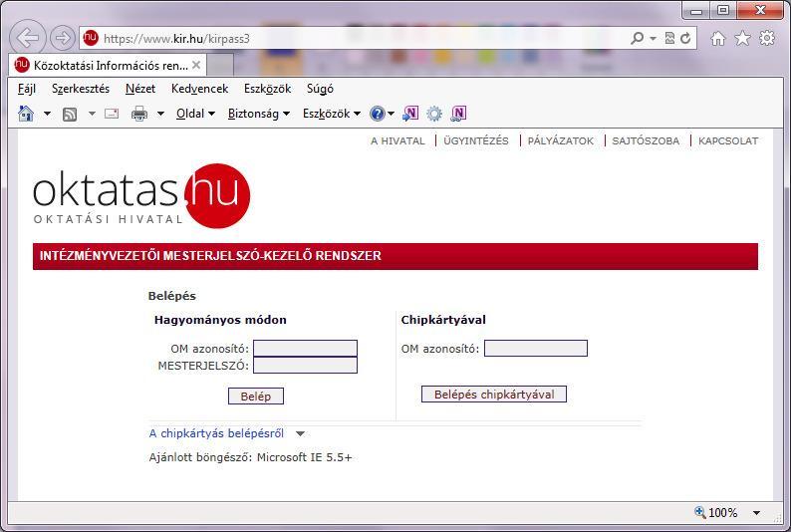This screenshot has height=532, width=791.
Task: Open the address bar autocomplete dropdown arrow
Action: pos(653,38)
